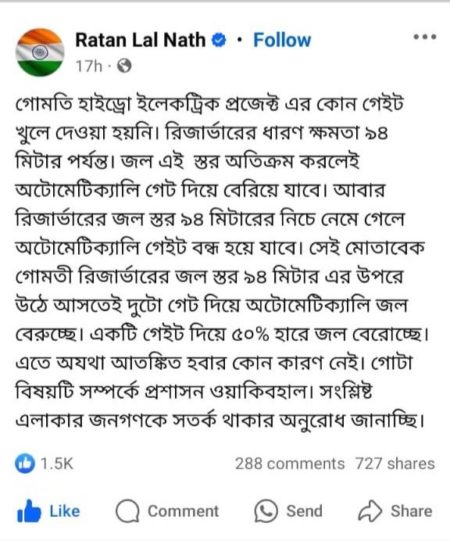Follow Ratan Lal Nath
Screen dimensions: 450x541
click(x=282, y=40)
